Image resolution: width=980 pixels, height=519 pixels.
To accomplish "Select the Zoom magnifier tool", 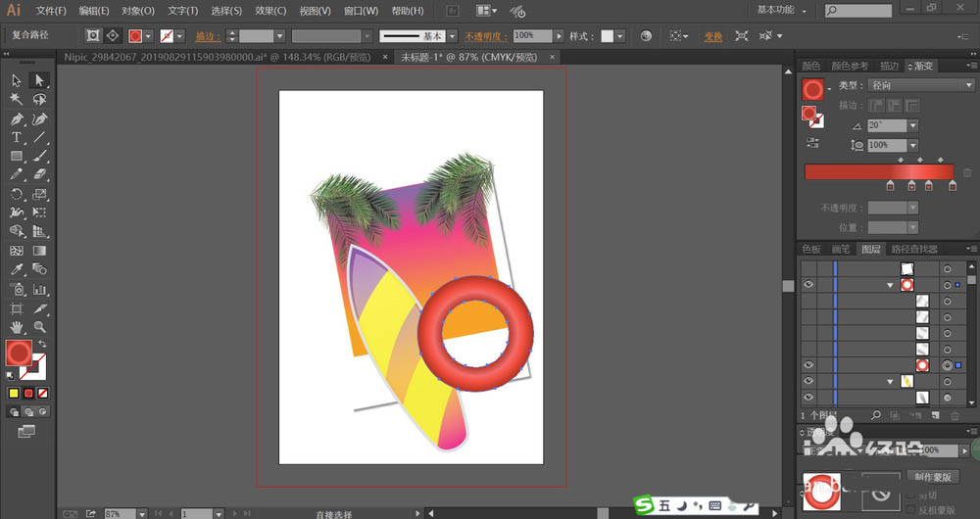I will [x=39, y=327].
